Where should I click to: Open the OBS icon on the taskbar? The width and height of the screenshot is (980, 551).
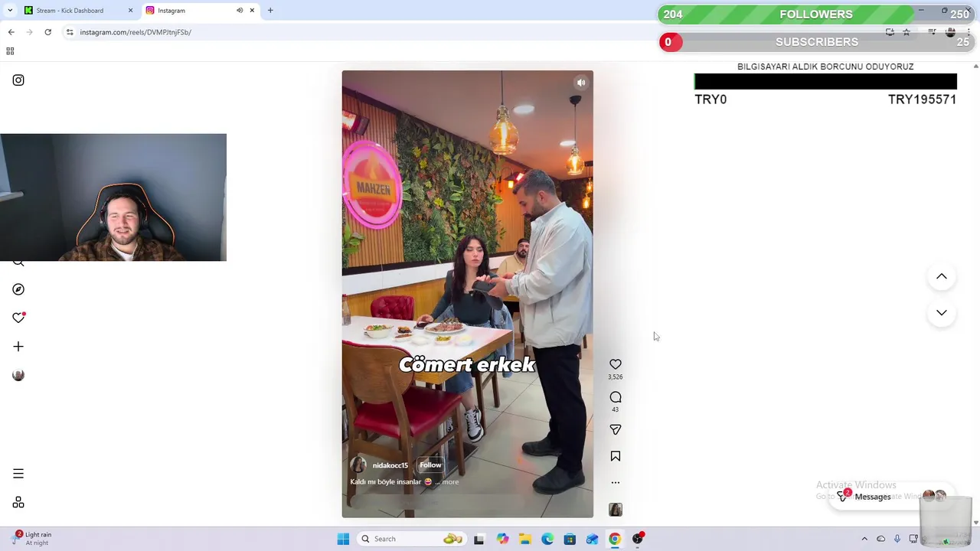pos(638,539)
